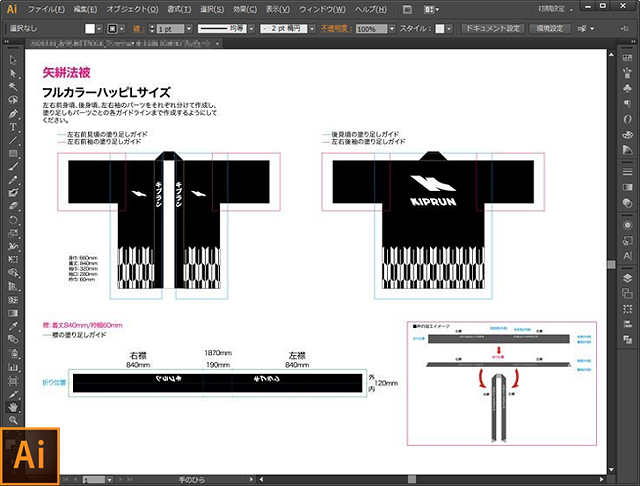This screenshot has width=640, height=486.
Task: Click the stroke color swatch
Action: pyautogui.click(x=112, y=29)
